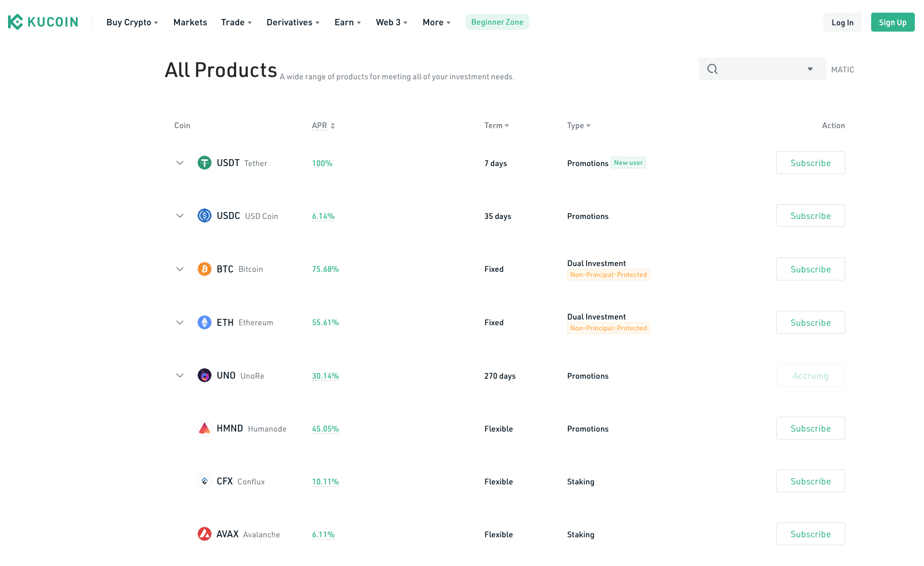Screen dimensions: 924x566
Task: Subscribe to the USDT product
Action: [x=810, y=163]
